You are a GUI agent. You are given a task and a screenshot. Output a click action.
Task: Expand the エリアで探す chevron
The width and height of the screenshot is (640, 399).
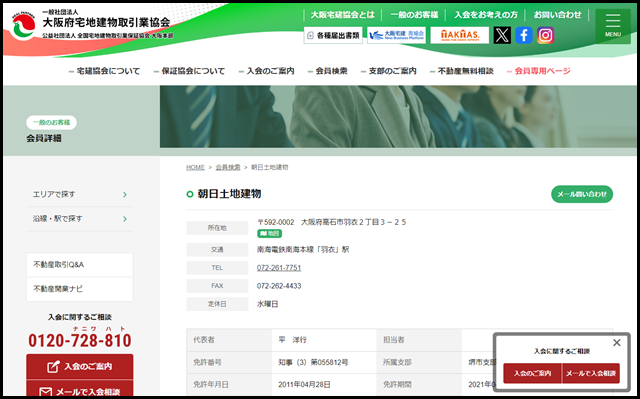(x=125, y=195)
